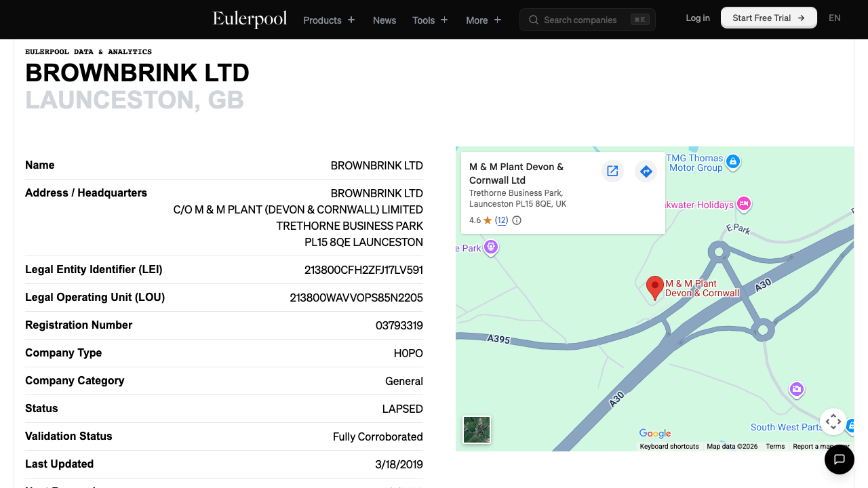This screenshot has height=488, width=868.
Task: Click the EN language selector
Action: 834,18
